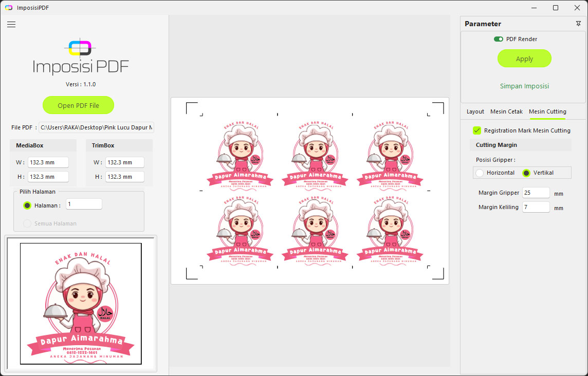Click Simpan Imposisi
This screenshot has height=376, width=588.
click(x=524, y=86)
